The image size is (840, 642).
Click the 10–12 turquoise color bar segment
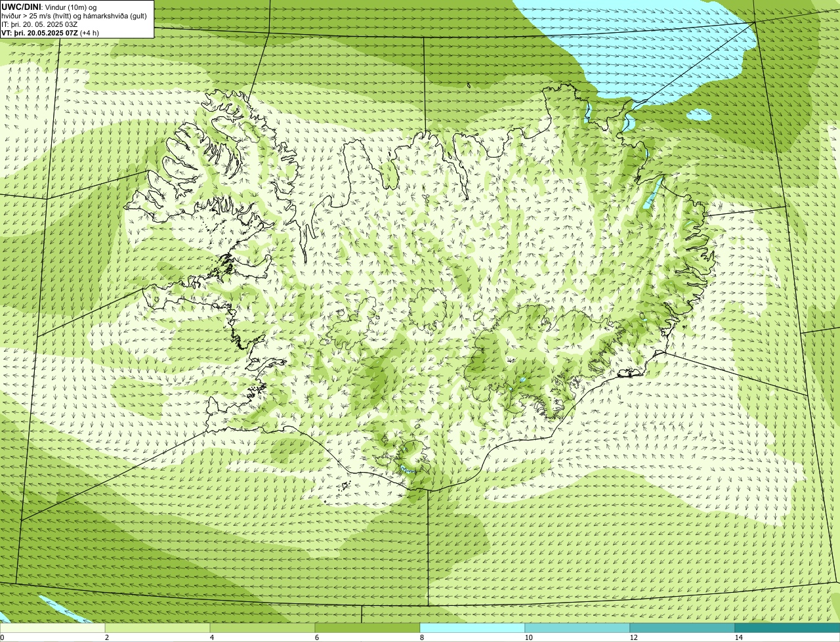tap(577, 628)
